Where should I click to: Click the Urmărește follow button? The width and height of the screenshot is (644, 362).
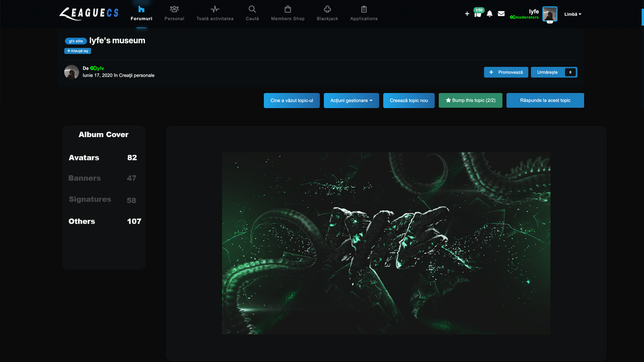point(547,72)
